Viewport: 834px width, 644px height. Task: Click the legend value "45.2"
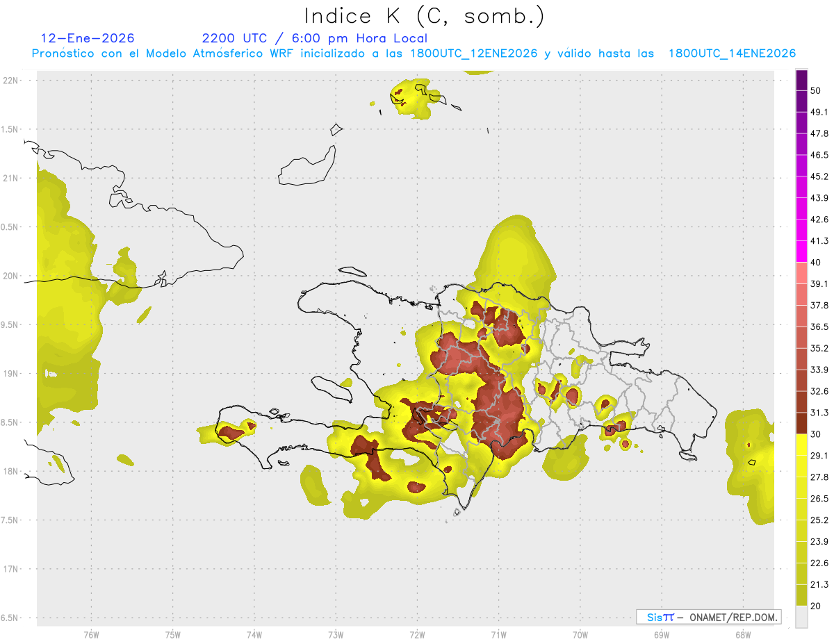819,176
